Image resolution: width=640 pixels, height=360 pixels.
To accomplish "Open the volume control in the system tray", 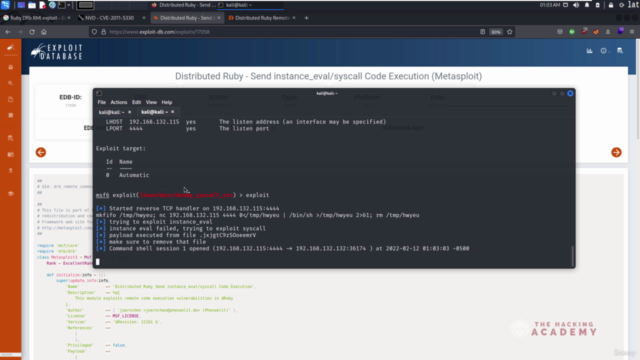I will pyautogui.click(x=576, y=5).
